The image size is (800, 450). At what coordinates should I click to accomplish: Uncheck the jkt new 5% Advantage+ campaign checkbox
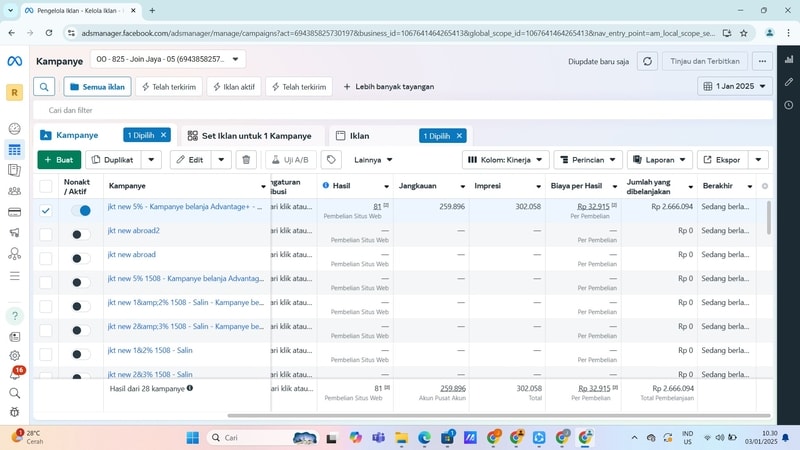45,210
